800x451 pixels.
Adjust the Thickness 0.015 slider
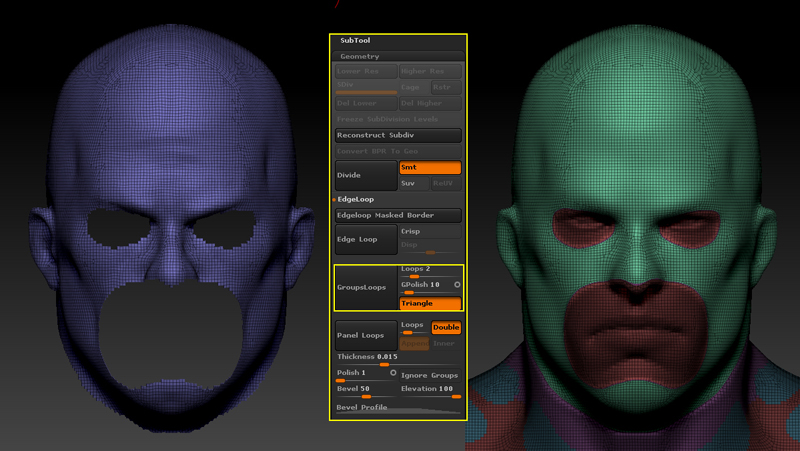(x=398, y=359)
